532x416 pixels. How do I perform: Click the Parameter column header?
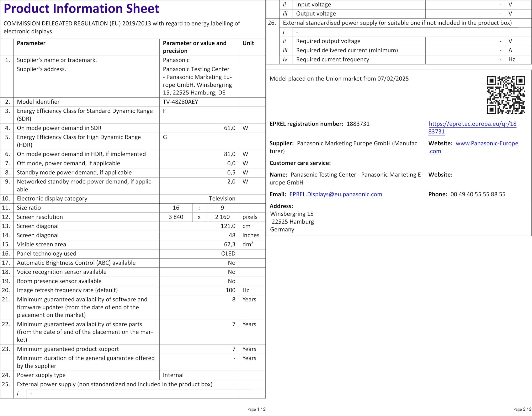(31, 43)
